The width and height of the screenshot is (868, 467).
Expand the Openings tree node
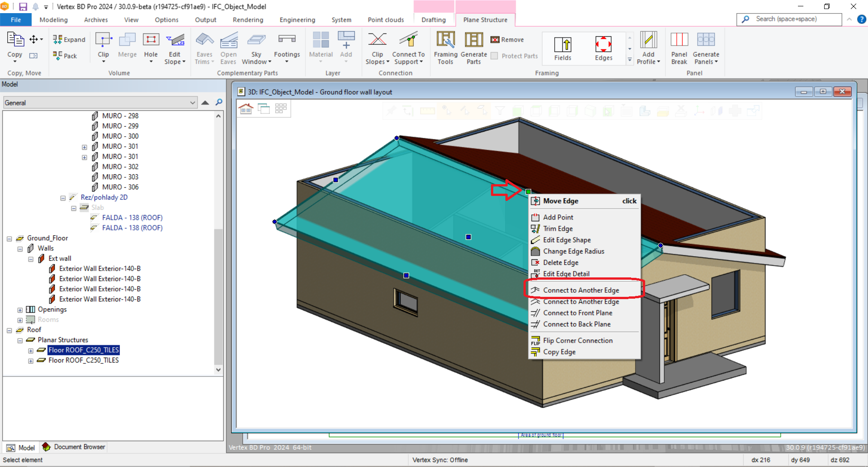pos(20,310)
